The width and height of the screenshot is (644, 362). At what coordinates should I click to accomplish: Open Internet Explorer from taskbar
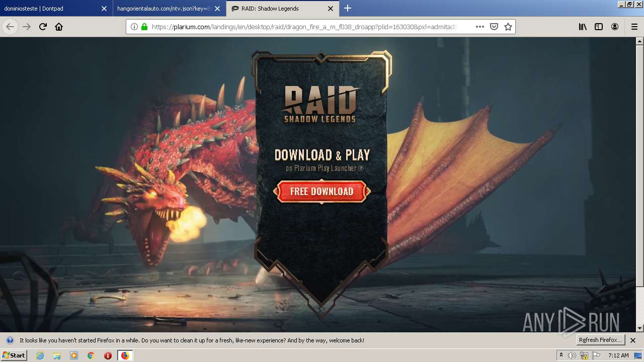[x=40, y=355]
